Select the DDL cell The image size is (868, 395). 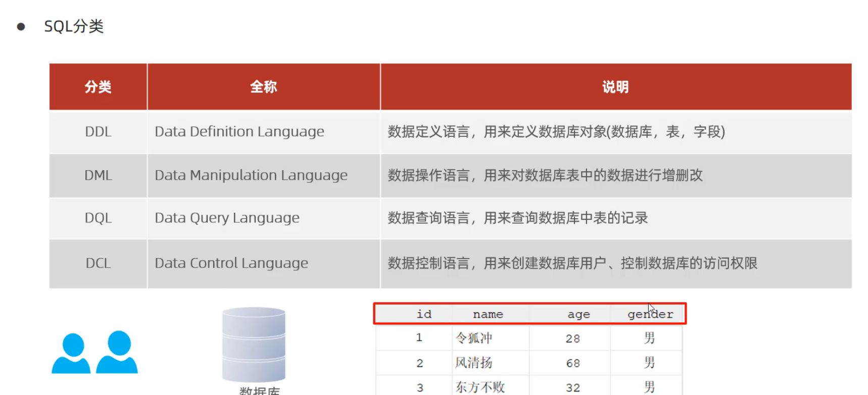click(98, 132)
